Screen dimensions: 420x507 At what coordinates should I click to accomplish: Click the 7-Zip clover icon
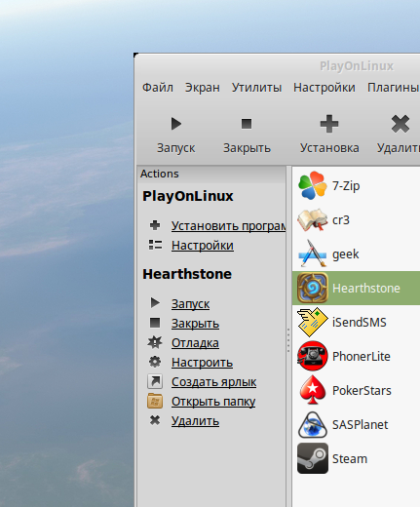312,185
